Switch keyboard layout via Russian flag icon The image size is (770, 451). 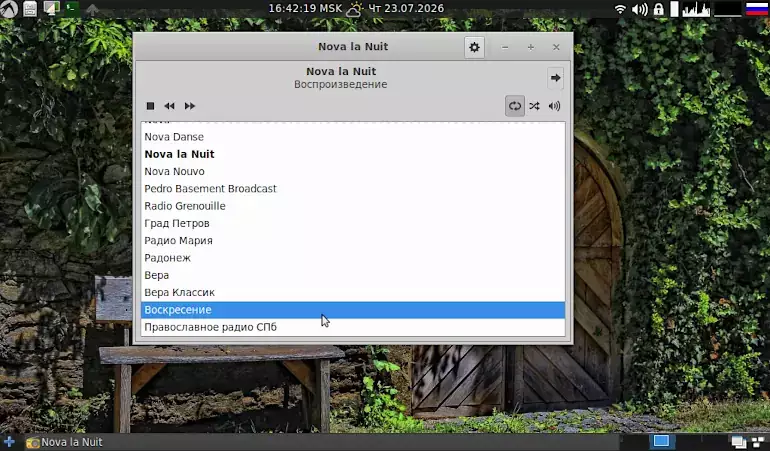click(757, 9)
